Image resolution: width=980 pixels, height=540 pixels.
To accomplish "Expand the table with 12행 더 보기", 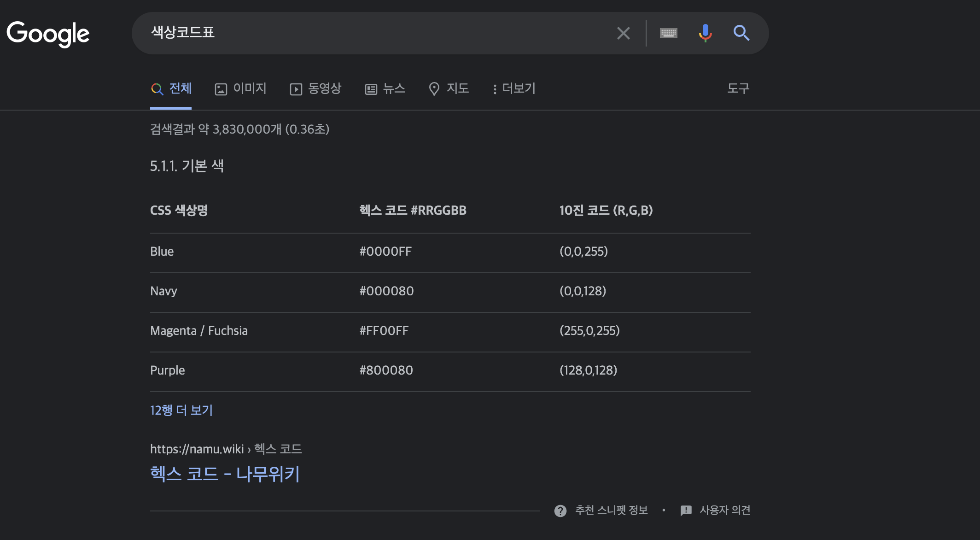I will [181, 410].
